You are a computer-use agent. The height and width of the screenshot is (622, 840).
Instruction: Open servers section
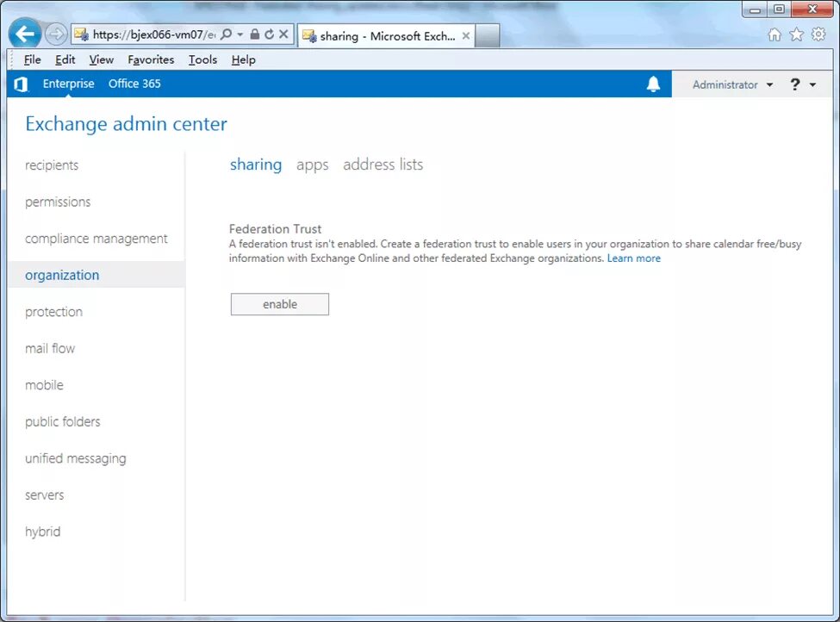tap(45, 495)
